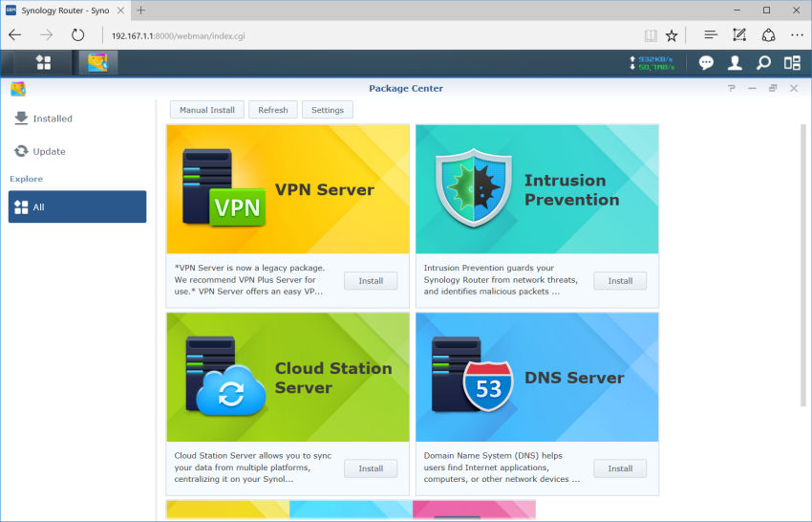Open the notifications speech bubble icon
Screen dimensions: 812x522
706,63
